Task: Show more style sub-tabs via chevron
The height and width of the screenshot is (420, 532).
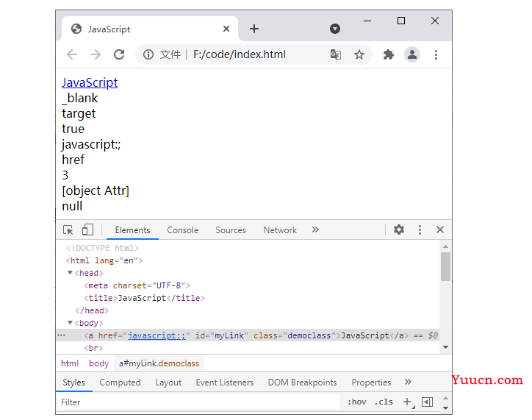Action: 408,382
